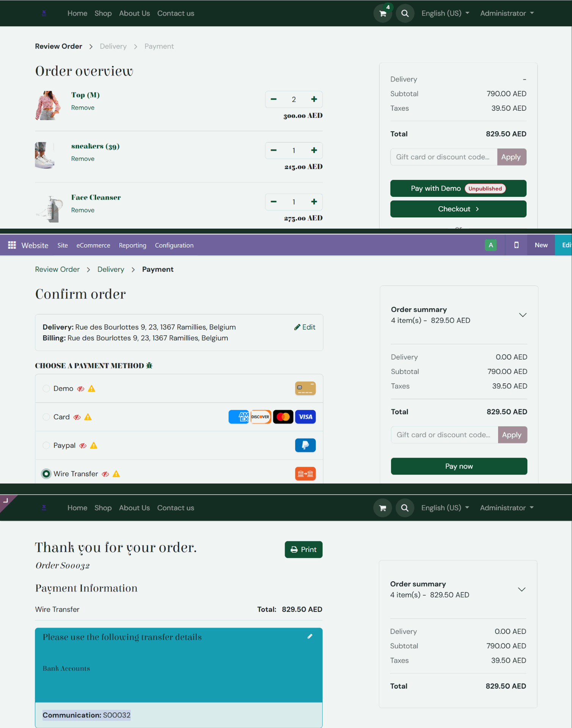Open English (US) language dropdown in top header
572x728 pixels.
point(445,13)
